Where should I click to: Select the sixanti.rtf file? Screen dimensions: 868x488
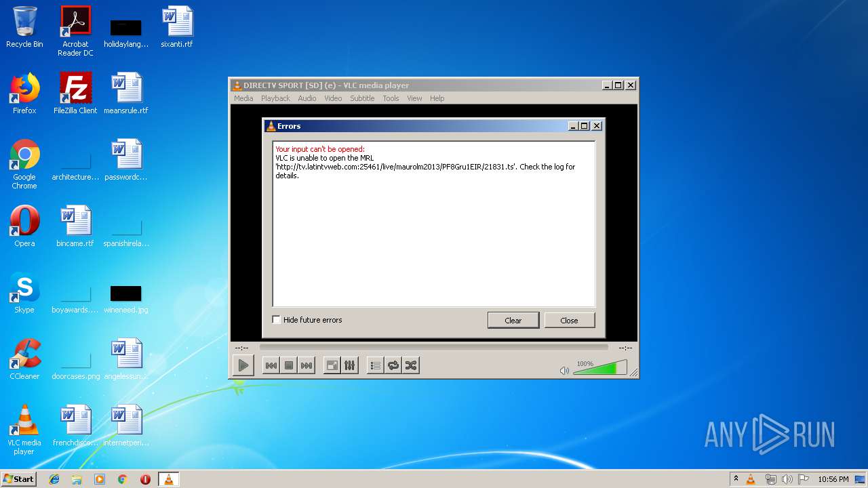click(x=177, y=27)
